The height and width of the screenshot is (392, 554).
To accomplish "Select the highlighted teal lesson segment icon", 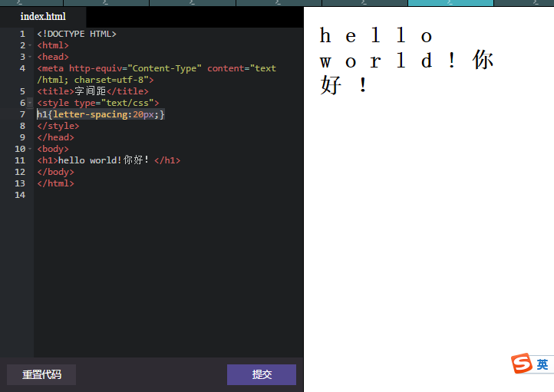I will pyautogui.click(x=450, y=3).
